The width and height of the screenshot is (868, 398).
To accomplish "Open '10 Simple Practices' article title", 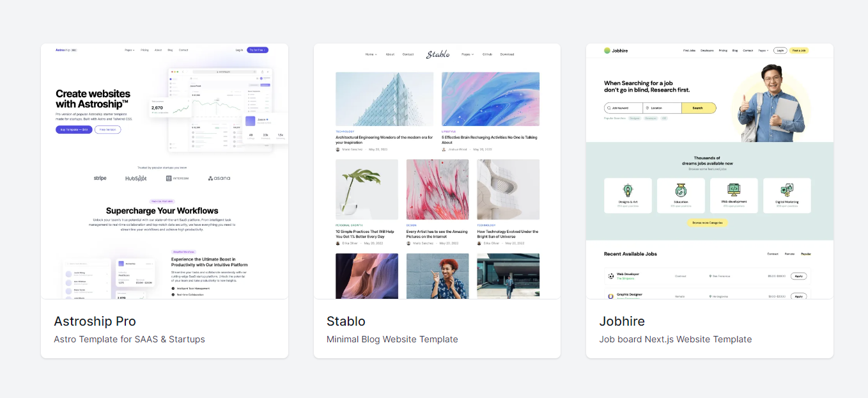I will click(365, 234).
